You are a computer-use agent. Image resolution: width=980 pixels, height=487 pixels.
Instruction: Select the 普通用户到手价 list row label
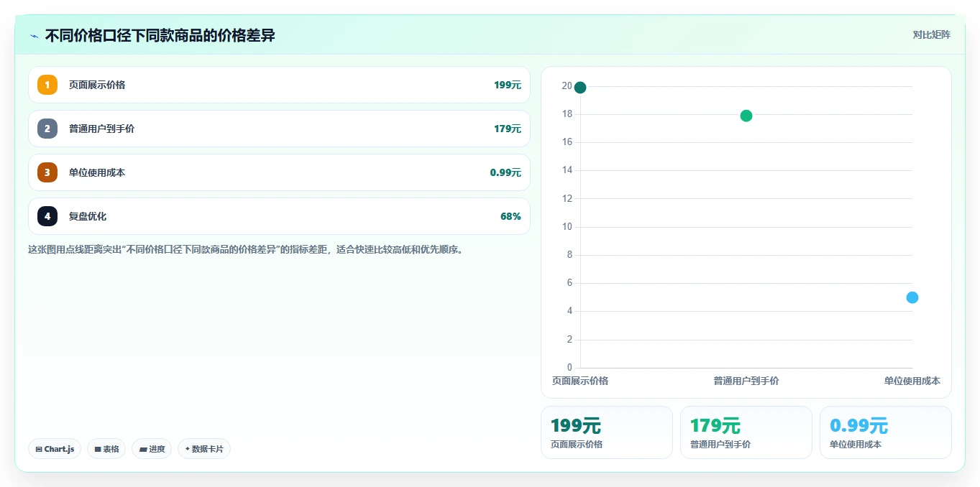click(101, 129)
